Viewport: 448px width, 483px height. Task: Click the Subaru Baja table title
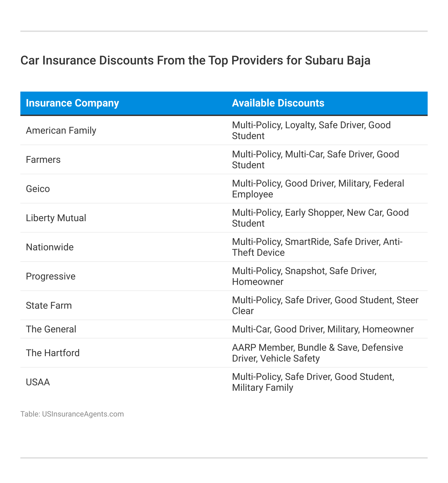point(195,60)
